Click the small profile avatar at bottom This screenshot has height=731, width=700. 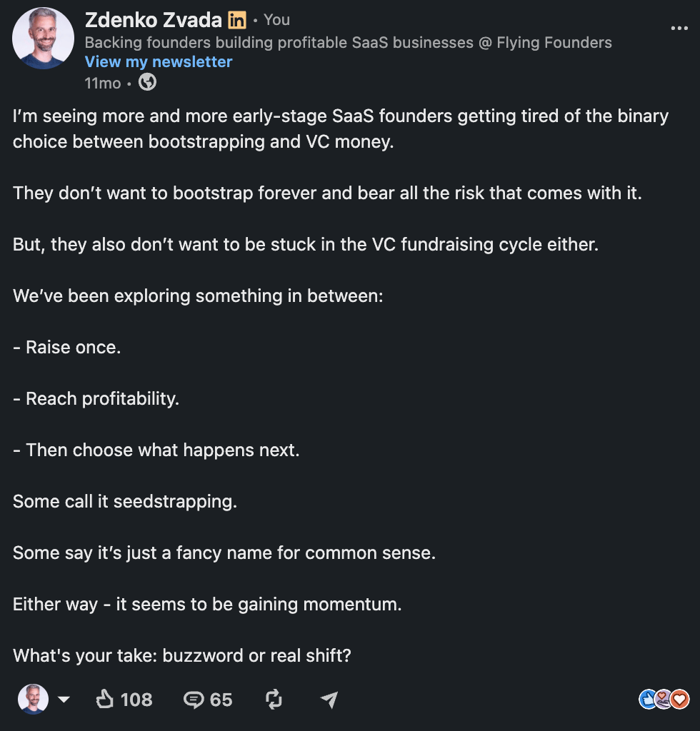[33, 700]
